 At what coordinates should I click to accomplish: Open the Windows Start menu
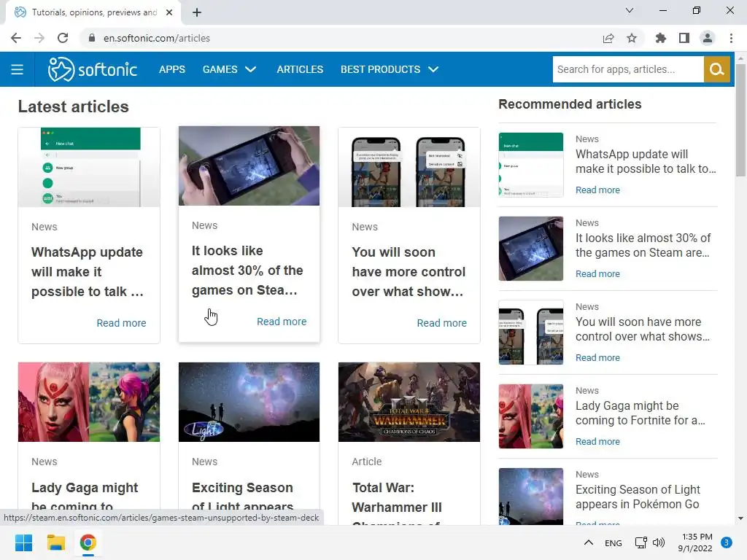tap(23, 542)
